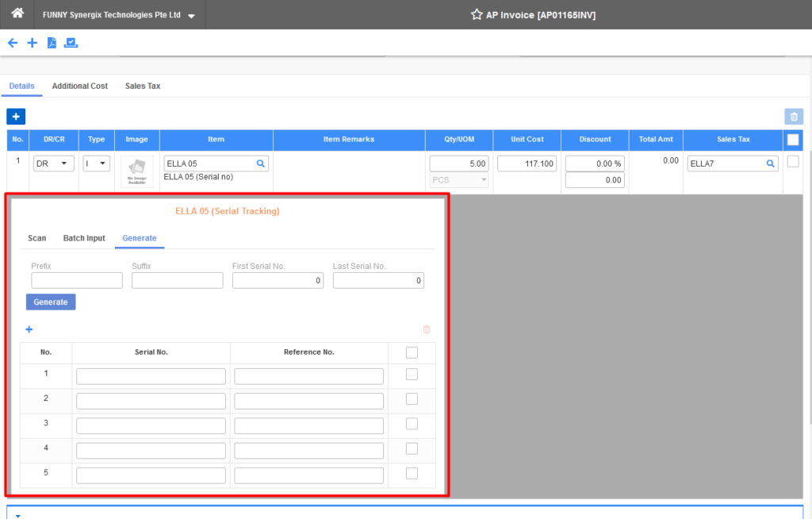
Task: Open the PDF export icon
Action: point(52,42)
